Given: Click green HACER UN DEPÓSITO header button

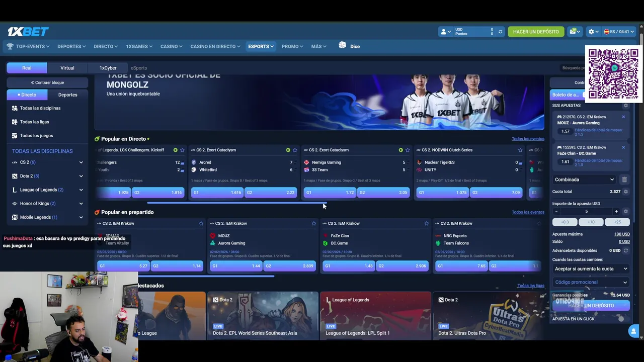Looking at the screenshot, I should [536, 32].
